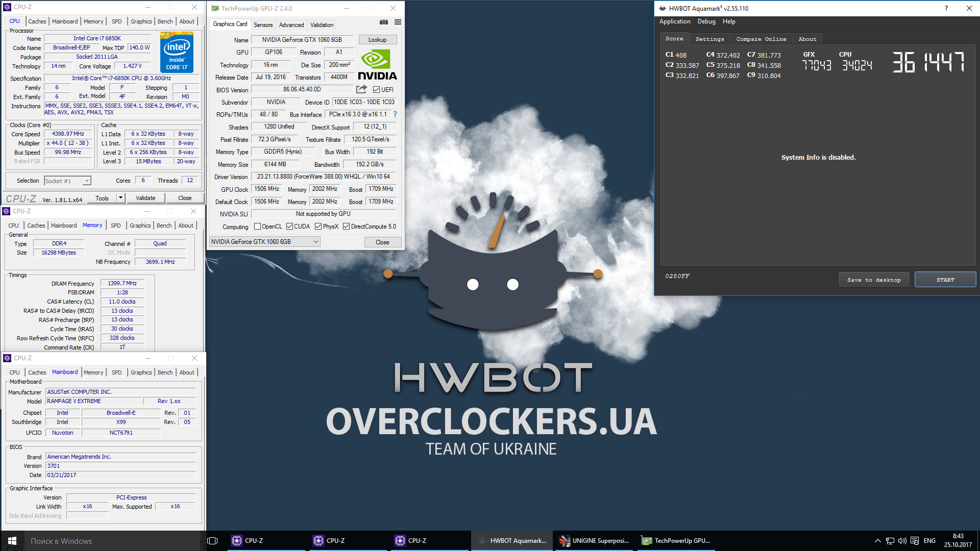Viewport: 980px width, 551px height.
Task: Click the Core Speed value 4398.97 MHz
Action: [68, 134]
